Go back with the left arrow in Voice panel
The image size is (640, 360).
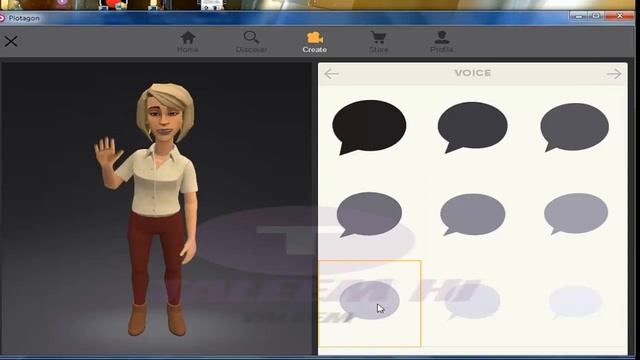click(331, 74)
